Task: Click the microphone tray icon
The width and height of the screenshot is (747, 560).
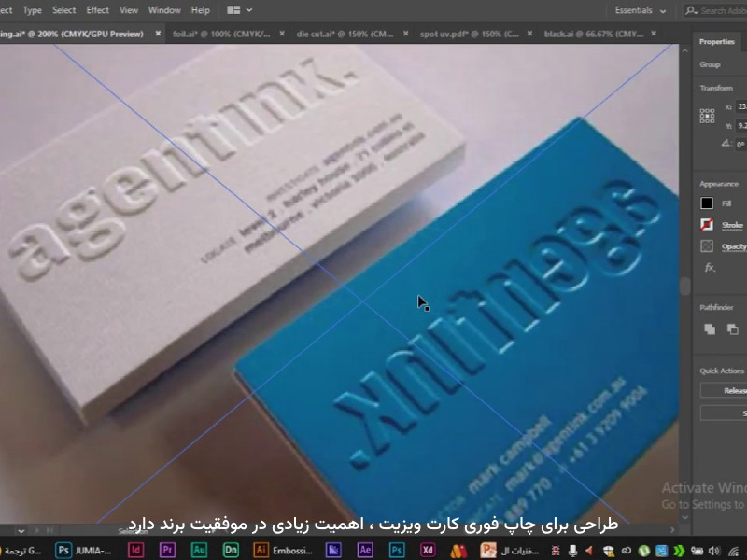Action: tap(573, 551)
